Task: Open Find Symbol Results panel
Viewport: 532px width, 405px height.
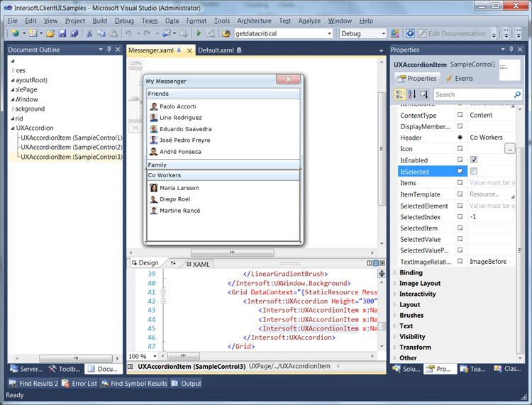Action: [134, 383]
